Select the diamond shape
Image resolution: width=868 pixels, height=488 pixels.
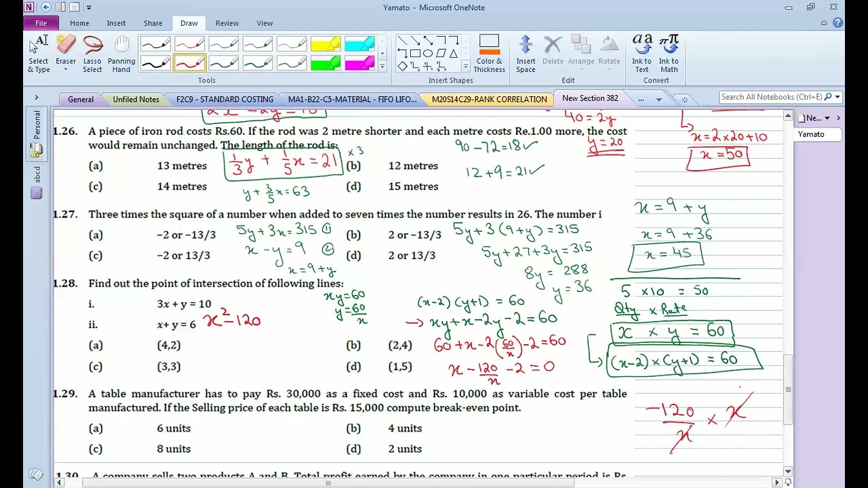pyautogui.click(x=402, y=66)
